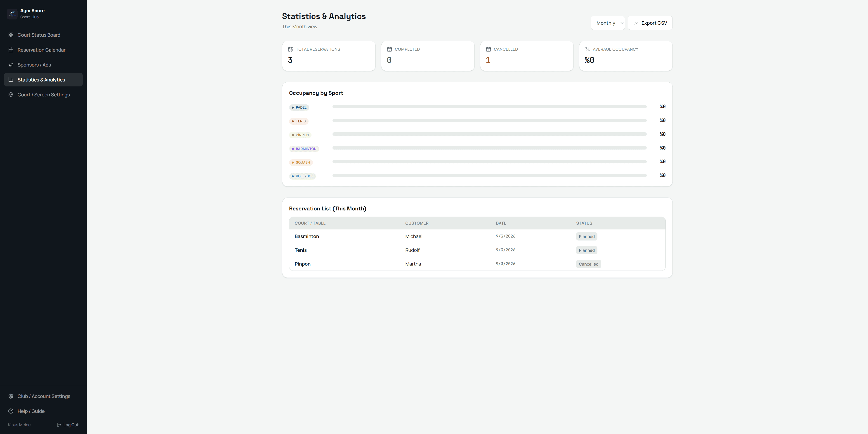Click the Log Out link
The width and height of the screenshot is (868, 434).
(68, 425)
